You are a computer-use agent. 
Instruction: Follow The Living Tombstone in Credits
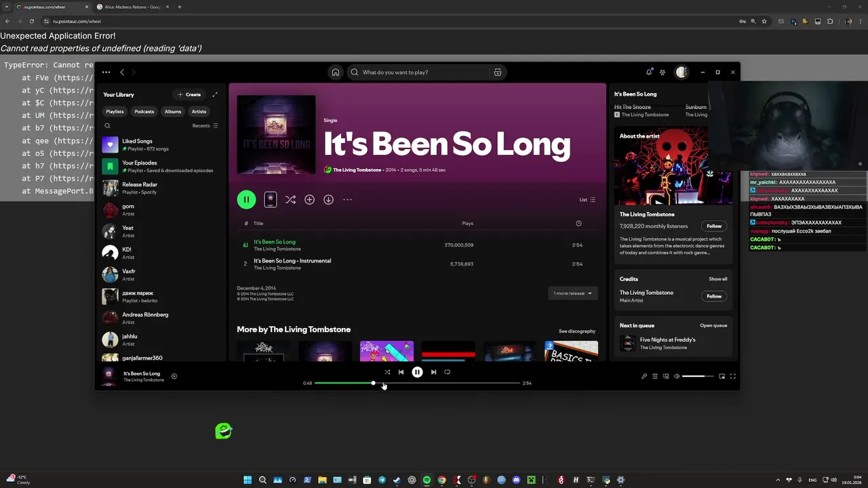[x=714, y=296]
